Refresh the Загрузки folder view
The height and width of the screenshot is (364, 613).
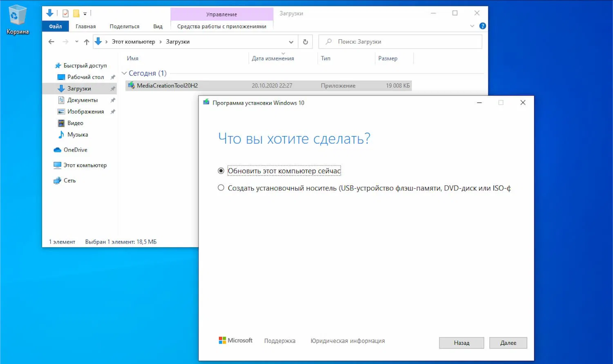305,41
